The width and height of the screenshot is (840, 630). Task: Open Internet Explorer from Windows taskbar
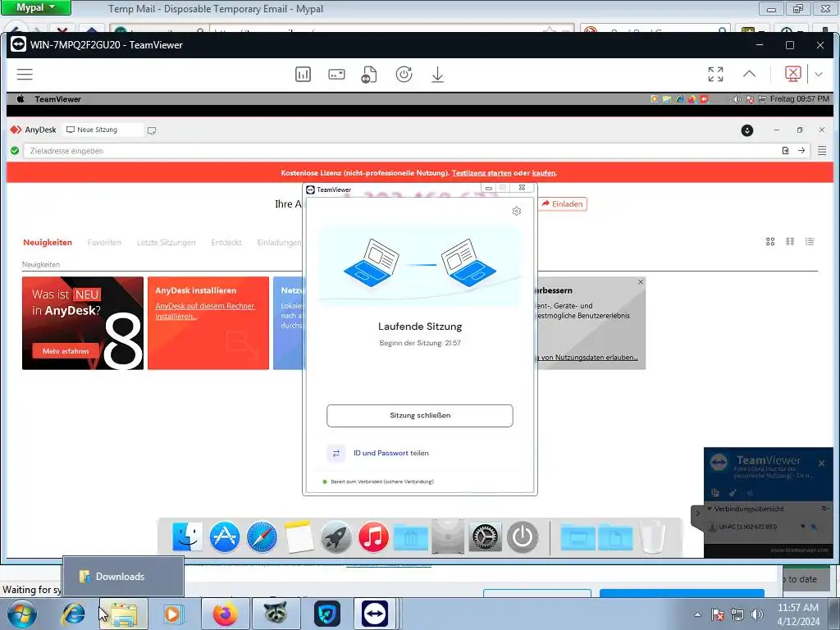(x=73, y=614)
